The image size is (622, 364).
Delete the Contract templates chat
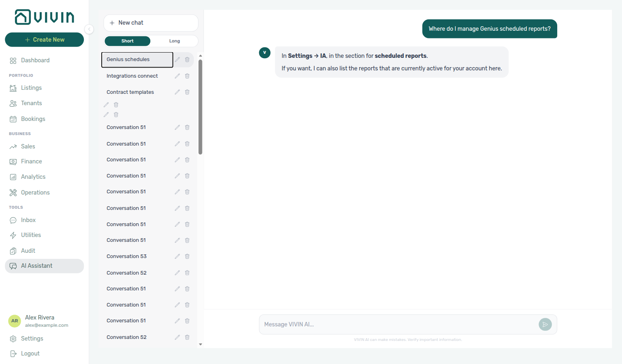tap(187, 92)
